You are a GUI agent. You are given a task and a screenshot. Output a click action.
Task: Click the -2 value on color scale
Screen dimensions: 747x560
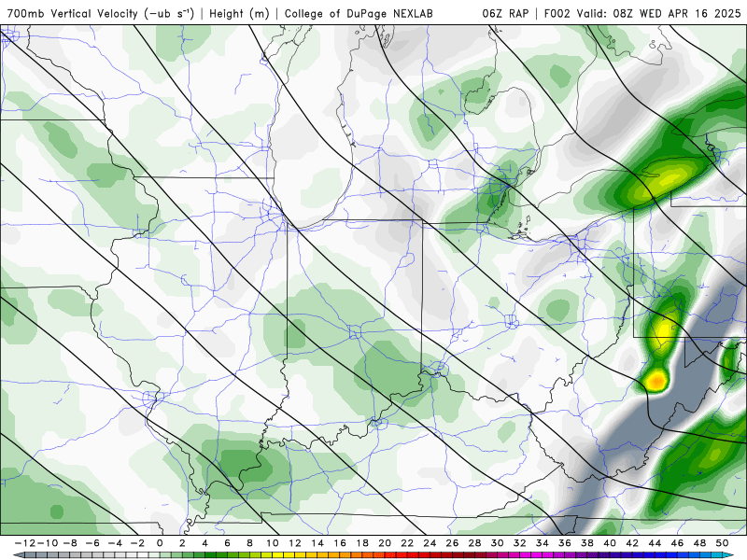tap(137, 543)
